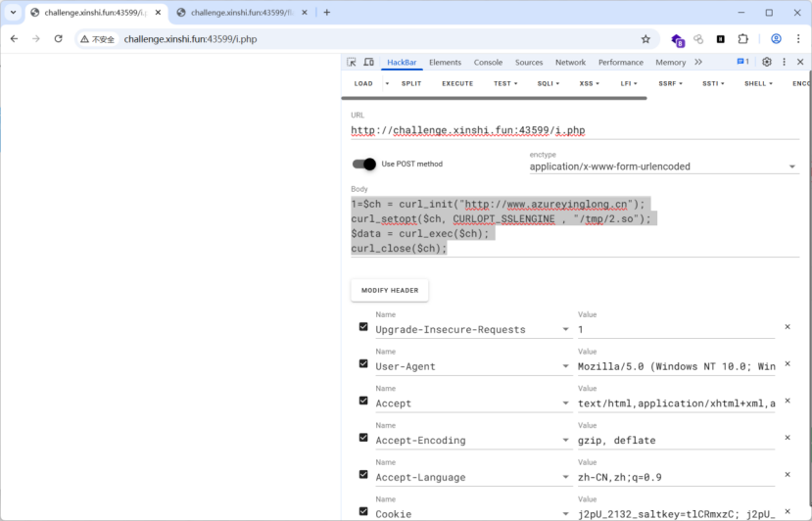Remove the Upgrade-Insecure-Requests header row
This screenshot has width=812, height=521.
coord(787,327)
